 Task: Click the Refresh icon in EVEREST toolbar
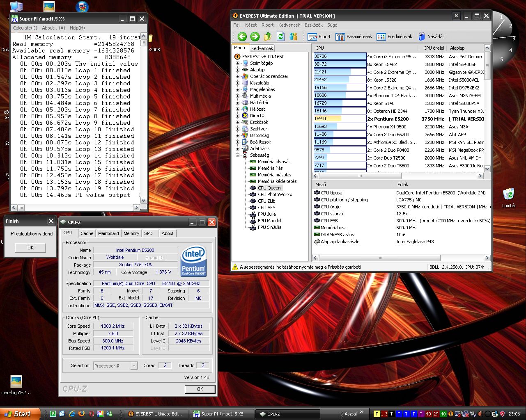[x=281, y=37]
